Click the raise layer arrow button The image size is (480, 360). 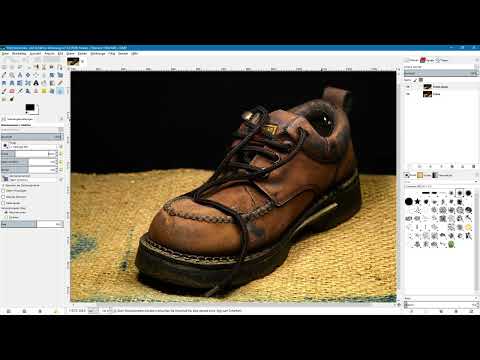pyautogui.click(x=430, y=166)
